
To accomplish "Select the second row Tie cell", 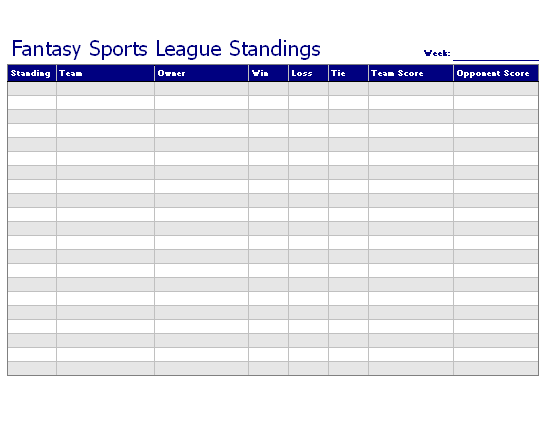I will pyautogui.click(x=348, y=102).
